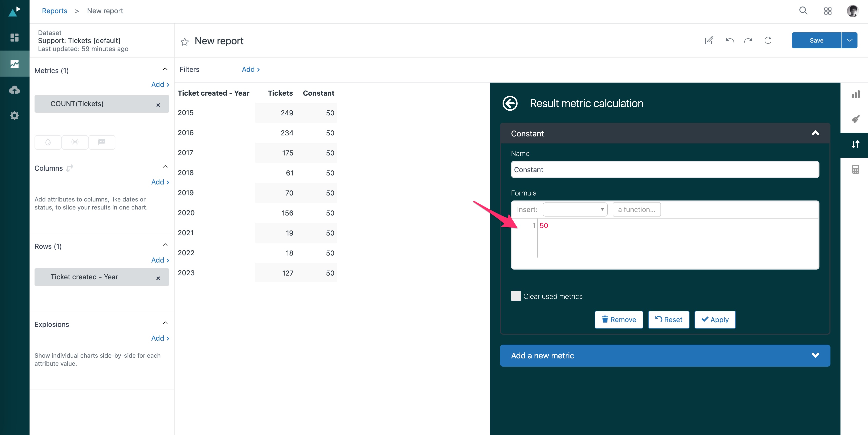Screen dimensions: 868x435
Task: Click the Apply button
Action: pos(715,319)
